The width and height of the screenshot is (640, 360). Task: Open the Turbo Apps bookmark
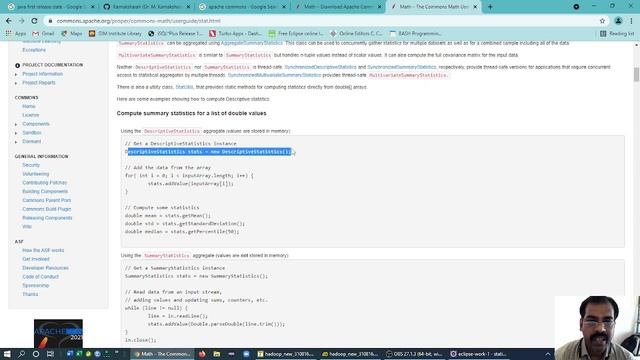[236, 33]
